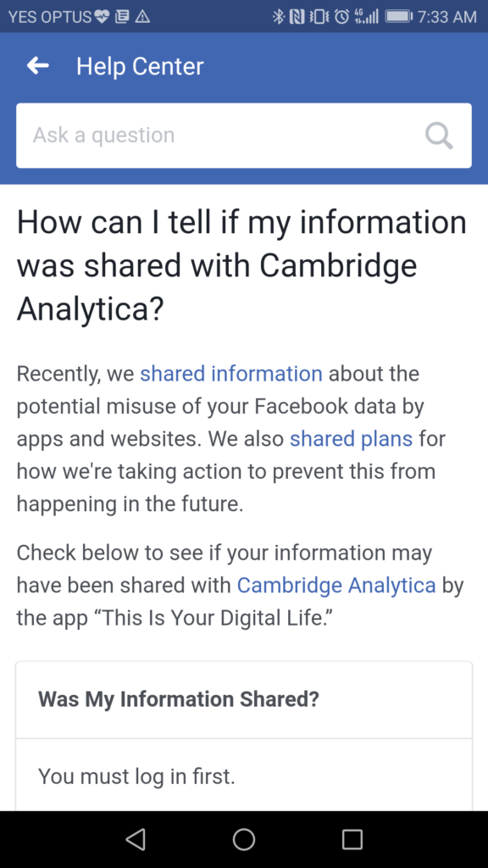The width and height of the screenshot is (488, 868).
Task: Tap the magnifying glass search icon
Action: [439, 135]
